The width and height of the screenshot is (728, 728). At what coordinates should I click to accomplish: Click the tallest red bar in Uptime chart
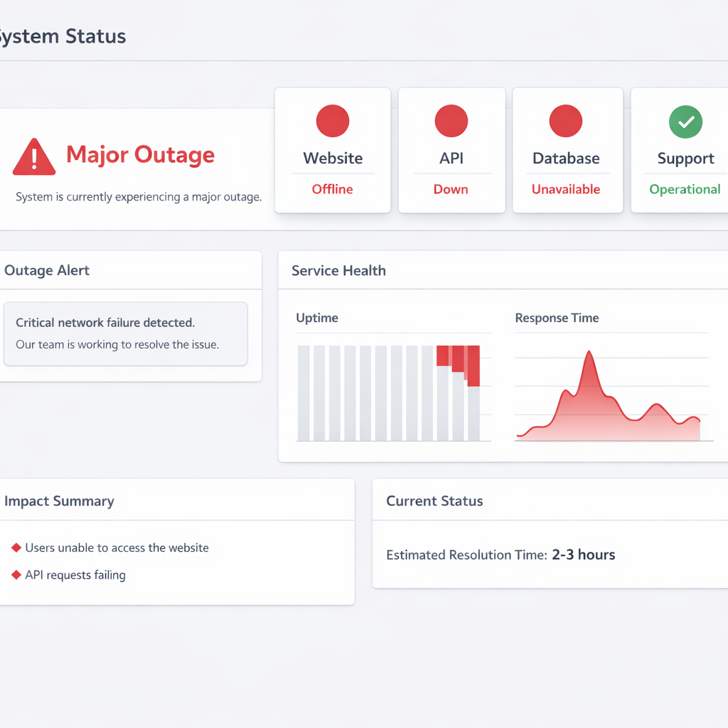click(473, 366)
